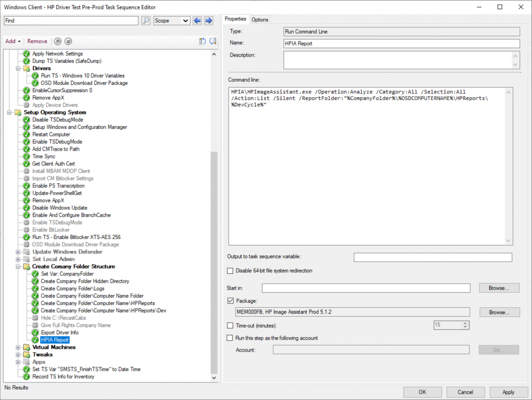Click the move step up circle icon
Viewport: 532px width, 400px height.
pos(57,41)
